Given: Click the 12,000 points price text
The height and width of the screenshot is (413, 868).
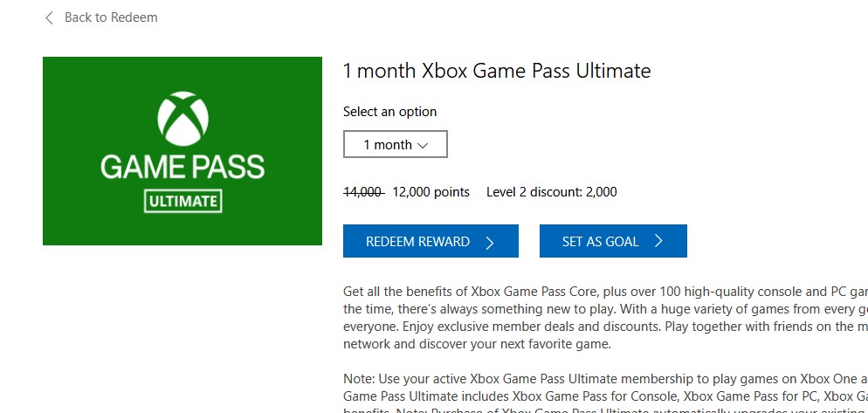Looking at the screenshot, I should pyautogui.click(x=431, y=192).
